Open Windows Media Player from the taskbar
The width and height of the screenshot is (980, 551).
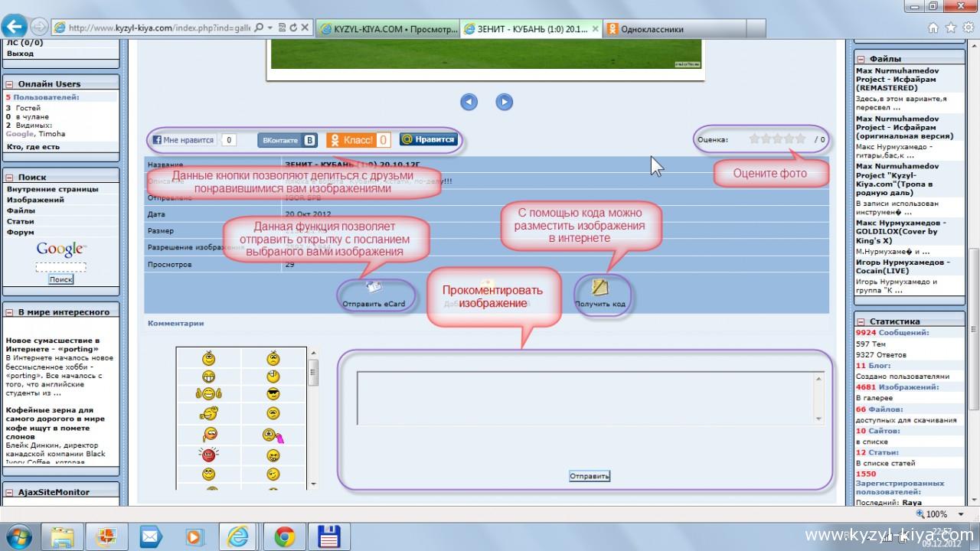[195, 536]
